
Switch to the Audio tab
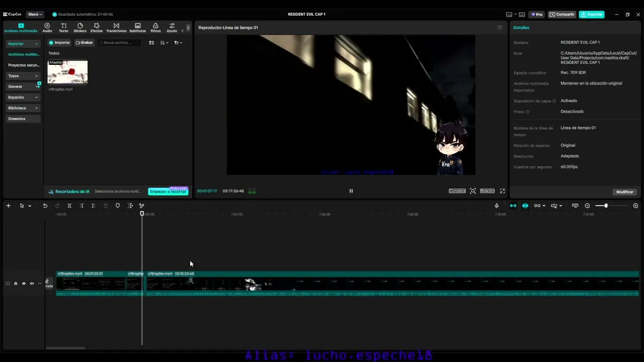click(47, 28)
